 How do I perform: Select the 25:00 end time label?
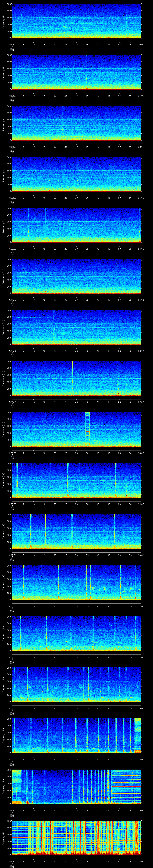141,300
